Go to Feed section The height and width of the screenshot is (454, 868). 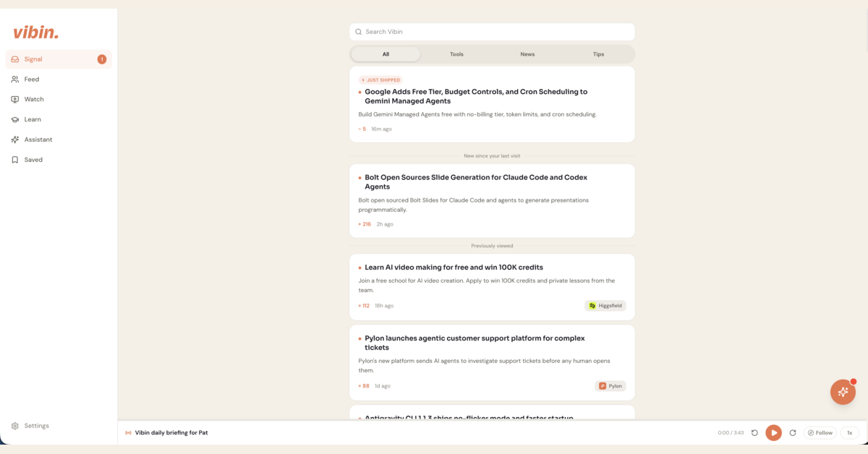59,80
